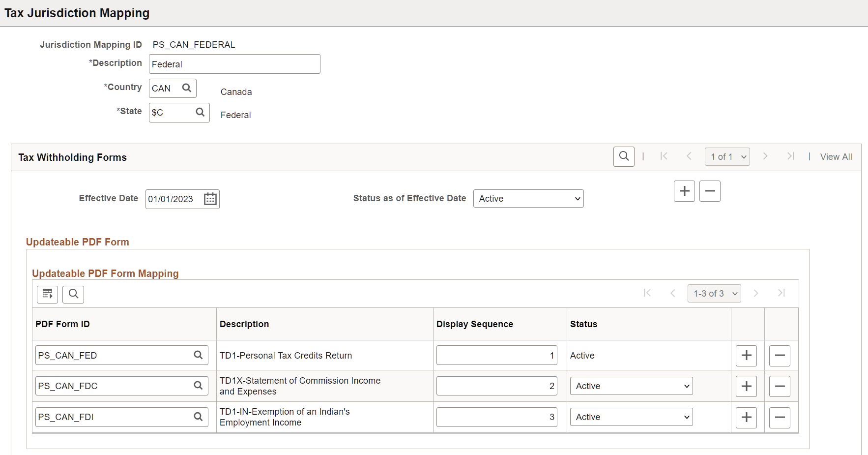Edit the Description field containing Federal

[234, 64]
